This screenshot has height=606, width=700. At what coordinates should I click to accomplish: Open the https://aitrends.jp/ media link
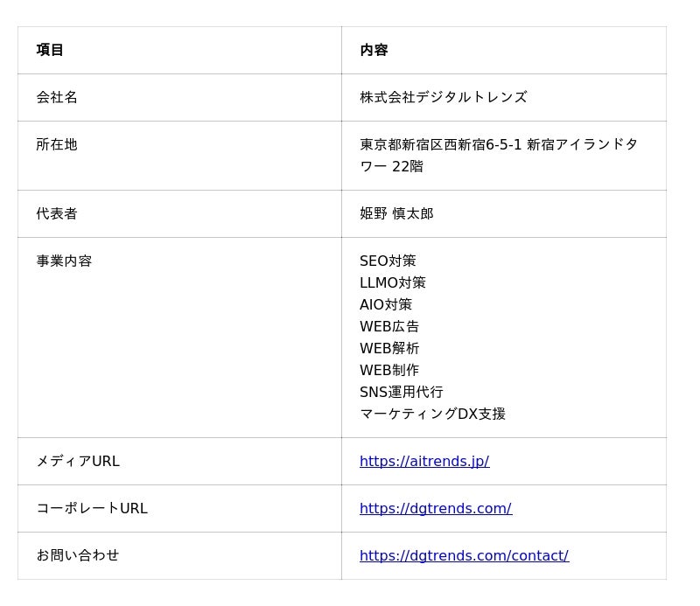[x=424, y=461]
